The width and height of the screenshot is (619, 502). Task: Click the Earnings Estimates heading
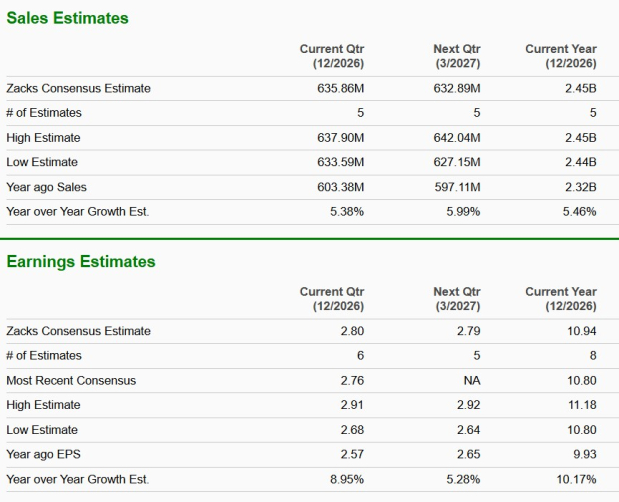[x=81, y=262]
